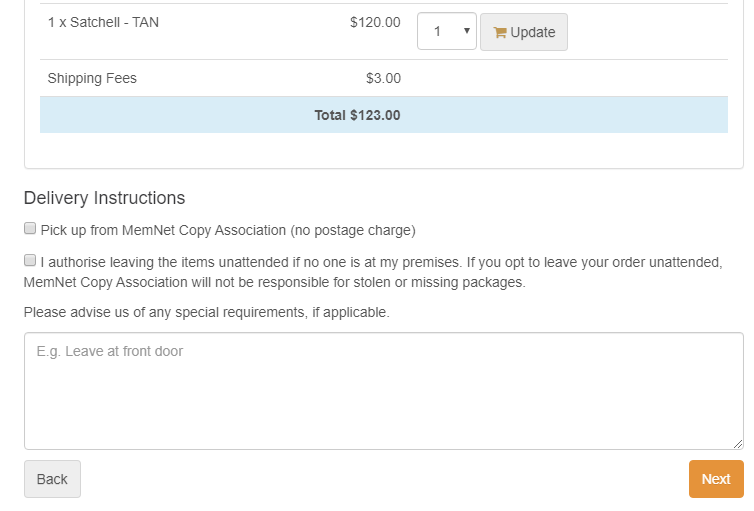Viewport: 754px width, 511px height.
Task: Click the '1 x Satchell - TAN' item name
Action: point(103,22)
